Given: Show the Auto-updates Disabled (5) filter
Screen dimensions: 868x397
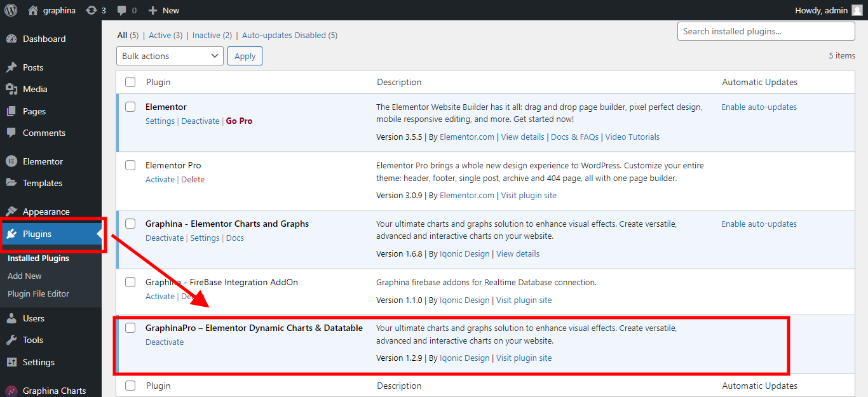Looking at the screenshot, I should (290, 36).
